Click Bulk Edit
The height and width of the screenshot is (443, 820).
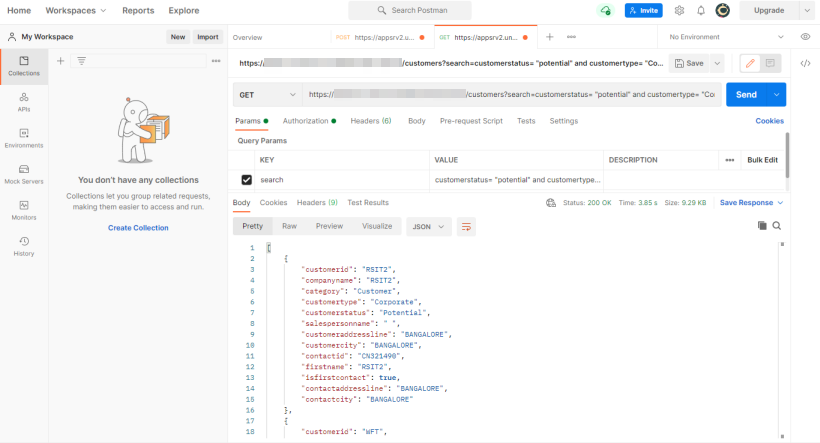pos(762,160)
